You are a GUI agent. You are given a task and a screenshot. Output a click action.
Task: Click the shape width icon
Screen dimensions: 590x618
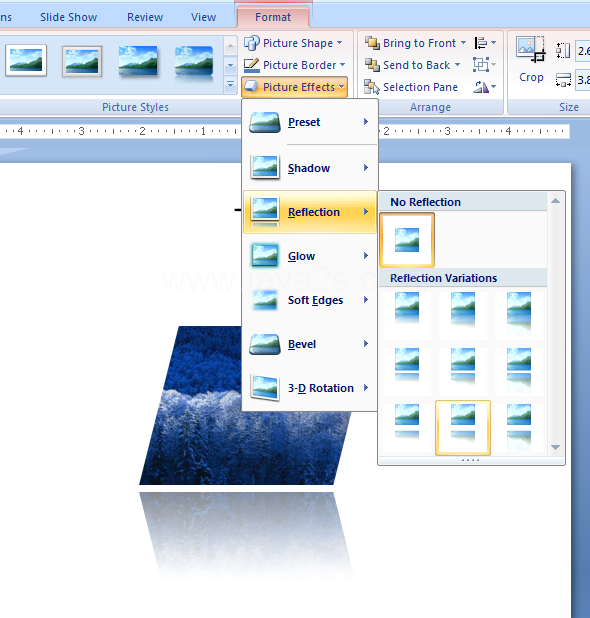(563, 80)
